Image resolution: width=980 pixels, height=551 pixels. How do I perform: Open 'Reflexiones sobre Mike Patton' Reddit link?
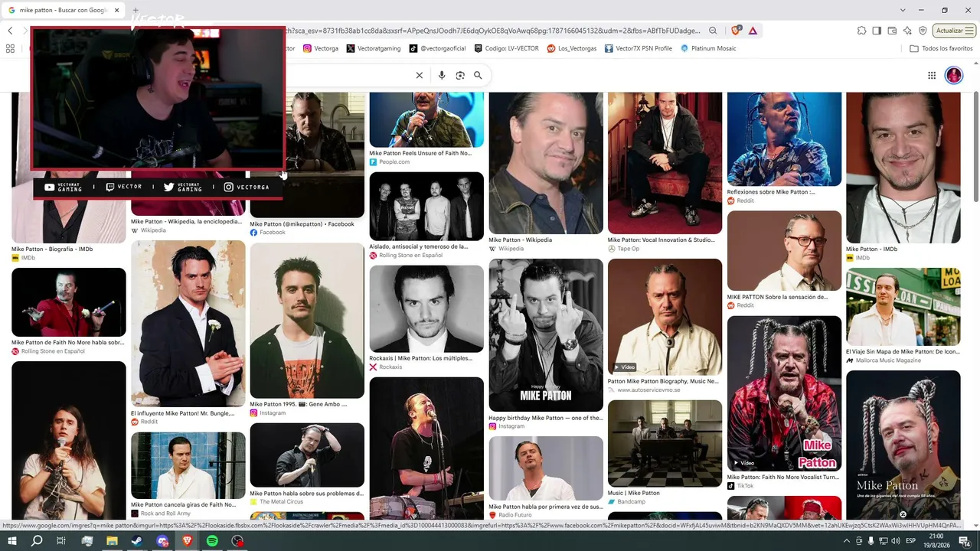pos(771,191)
